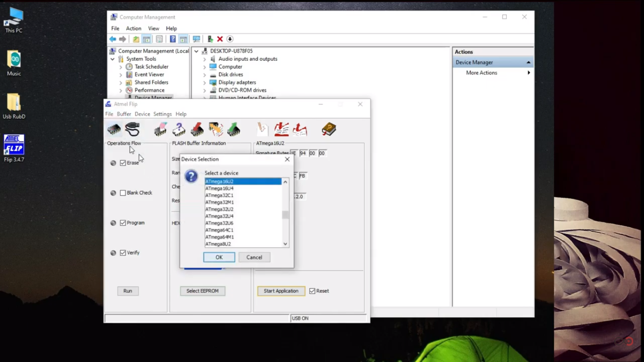Expand the Display adapters category

205,82
